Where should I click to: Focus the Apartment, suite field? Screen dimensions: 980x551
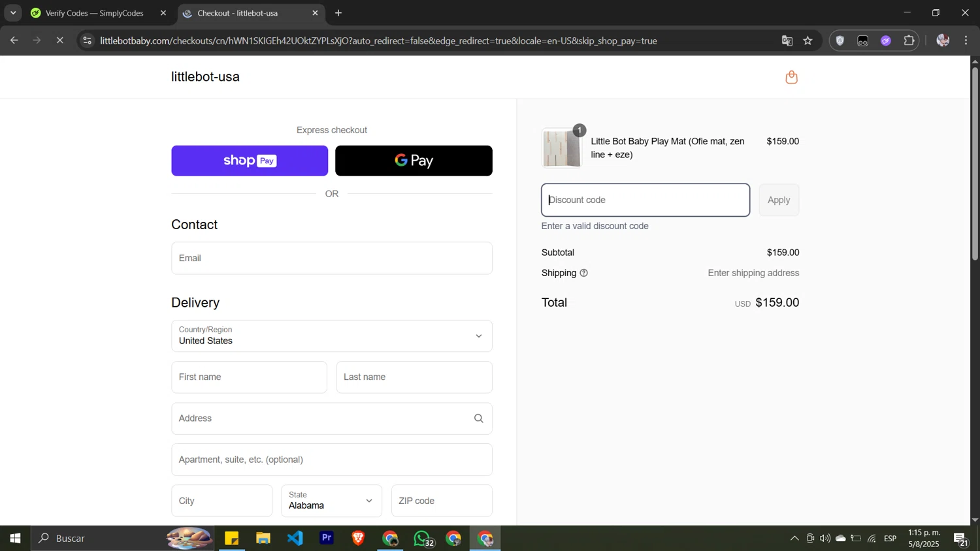click(332, 460)
